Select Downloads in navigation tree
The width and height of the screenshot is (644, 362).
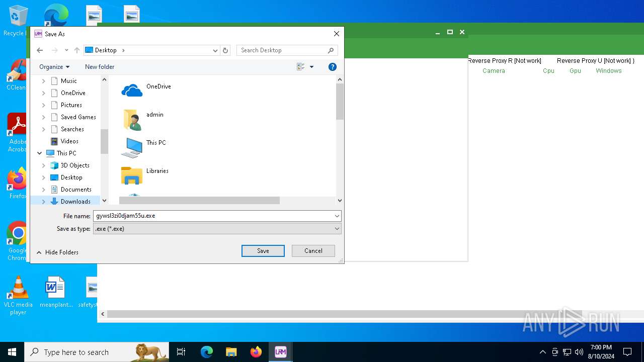(75, 202)
